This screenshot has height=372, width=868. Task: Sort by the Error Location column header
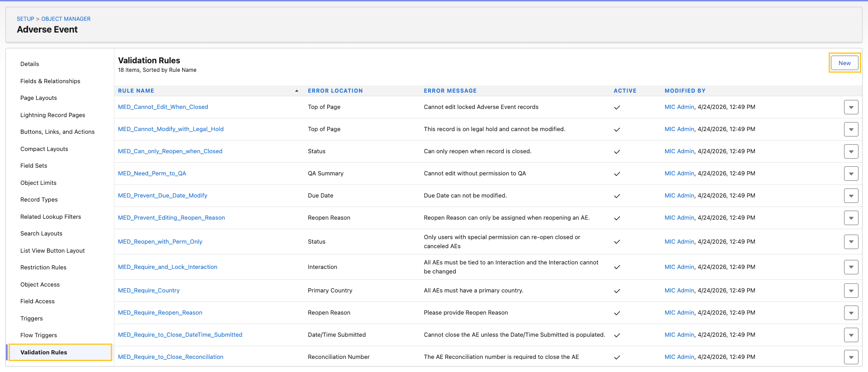335,91
